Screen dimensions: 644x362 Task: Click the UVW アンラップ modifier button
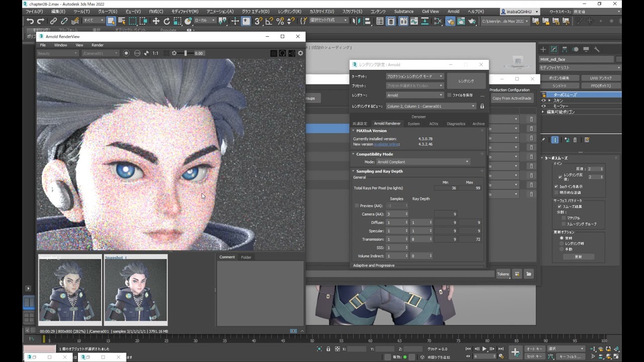point(601,78)
